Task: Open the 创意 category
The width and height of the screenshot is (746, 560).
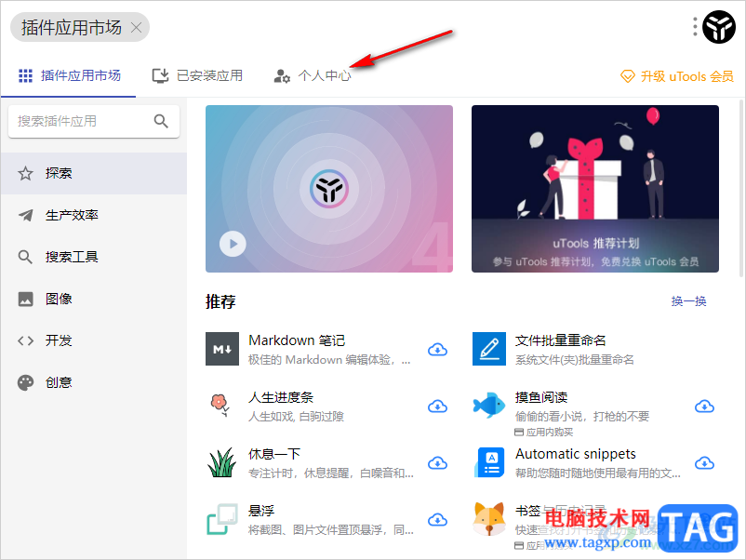Action: tap(93, 382)
